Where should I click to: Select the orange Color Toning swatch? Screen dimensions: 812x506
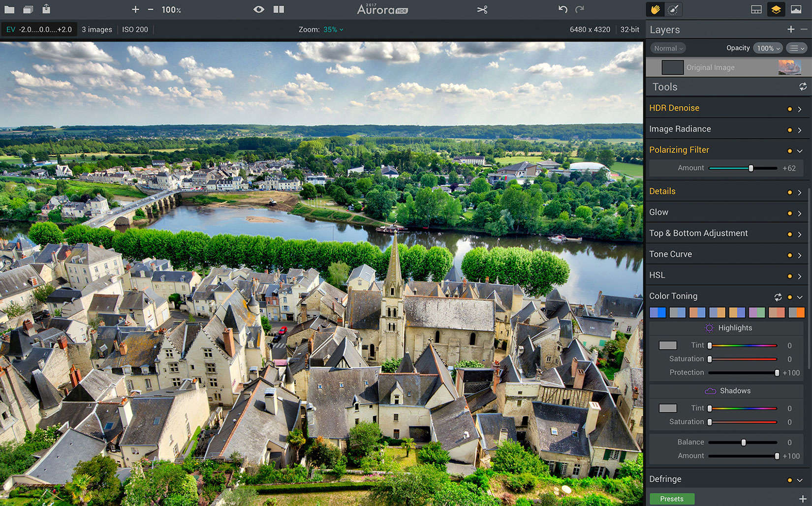(796, 312)
